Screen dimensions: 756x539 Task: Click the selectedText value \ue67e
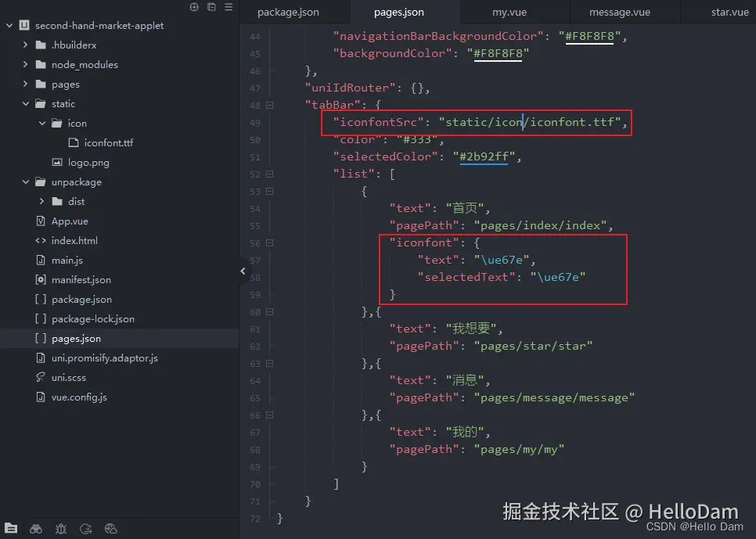[558, 277]
